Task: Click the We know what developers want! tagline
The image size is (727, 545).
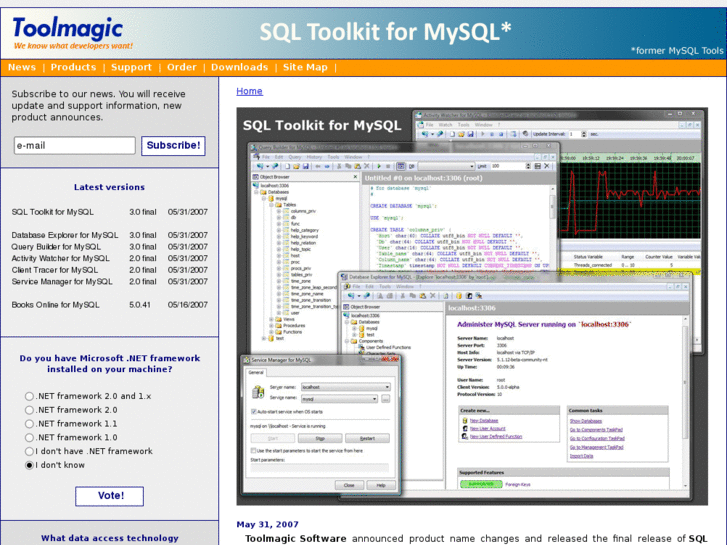Action: [x=73, y=45]
